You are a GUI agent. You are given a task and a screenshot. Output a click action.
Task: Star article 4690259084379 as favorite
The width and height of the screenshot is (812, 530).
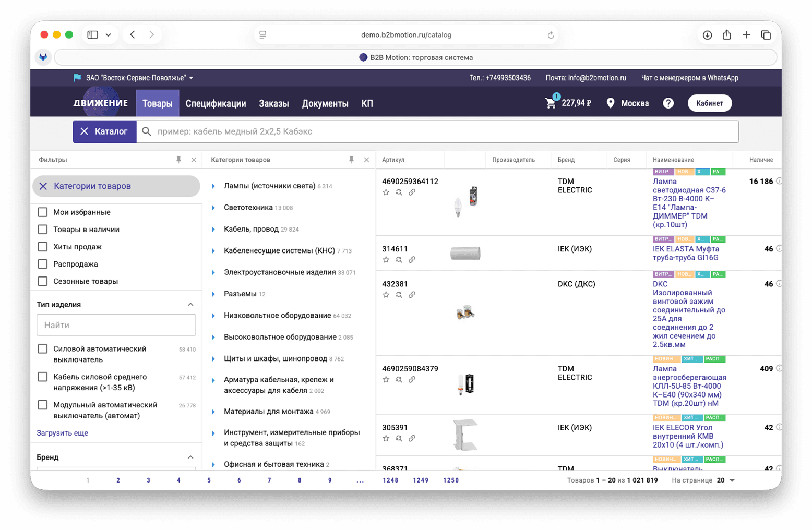[386, 380]
